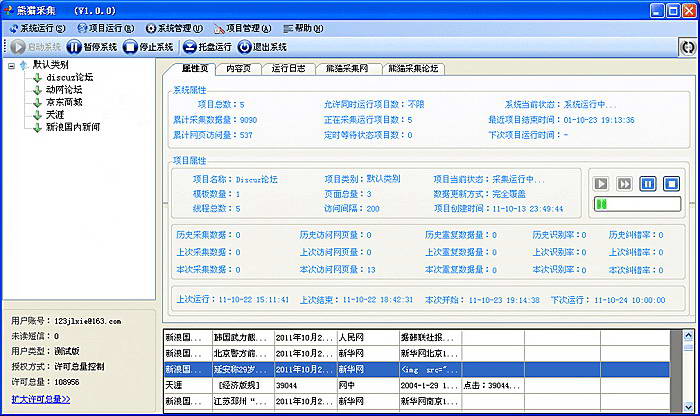
Task: Click green arrow icon beside 天涯
Action: 38,115
